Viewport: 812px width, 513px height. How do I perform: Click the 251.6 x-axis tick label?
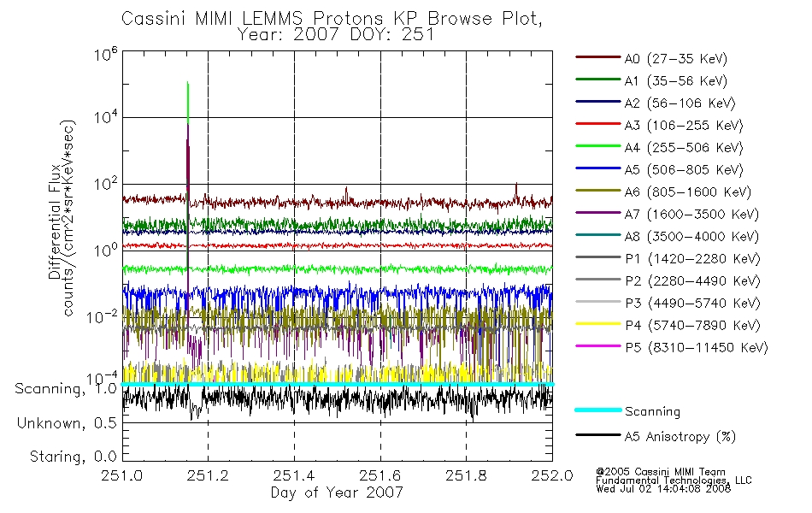380,475
